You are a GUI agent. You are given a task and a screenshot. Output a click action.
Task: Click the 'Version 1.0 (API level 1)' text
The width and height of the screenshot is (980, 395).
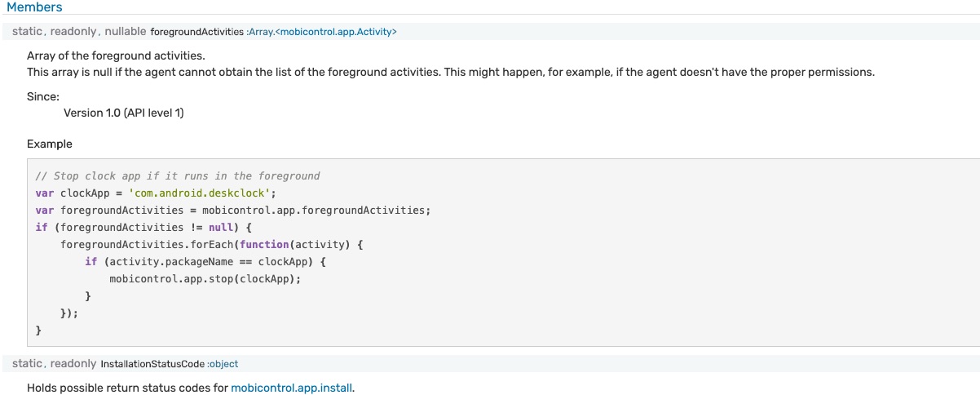(124, 113)
